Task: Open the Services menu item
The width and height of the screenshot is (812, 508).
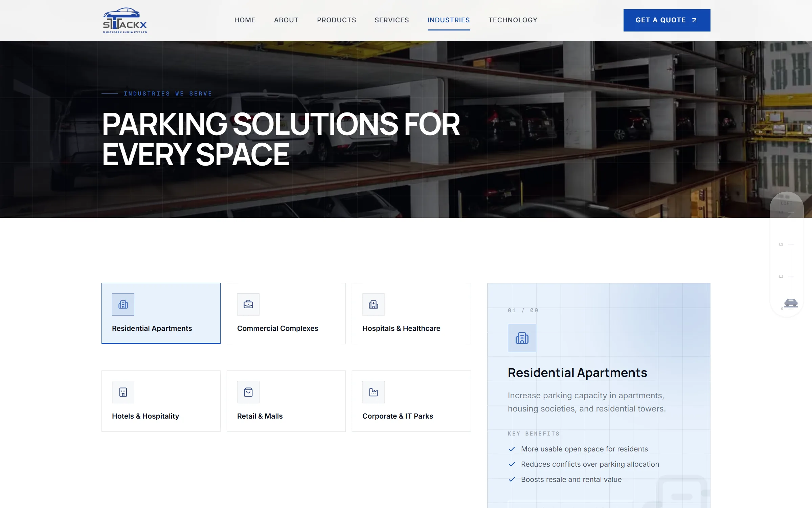Action: point(392,20)
